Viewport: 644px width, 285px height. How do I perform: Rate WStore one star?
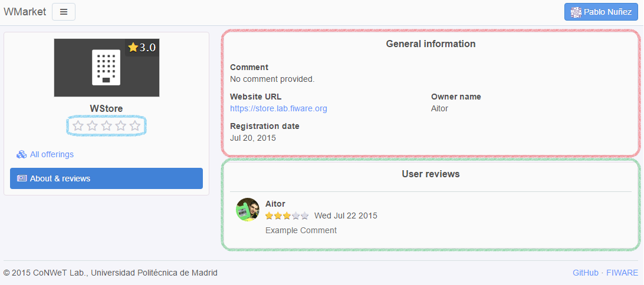[78, 126]
